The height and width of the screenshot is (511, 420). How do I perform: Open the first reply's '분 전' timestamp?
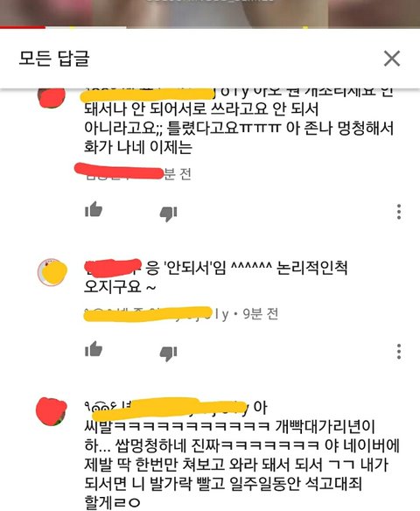coord(177,174)
